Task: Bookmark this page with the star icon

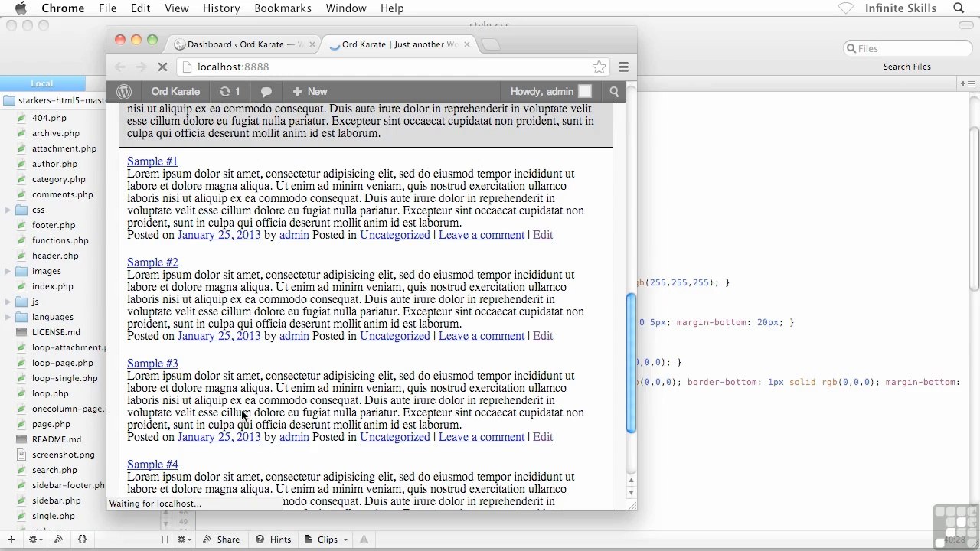Action: point(599,67)
